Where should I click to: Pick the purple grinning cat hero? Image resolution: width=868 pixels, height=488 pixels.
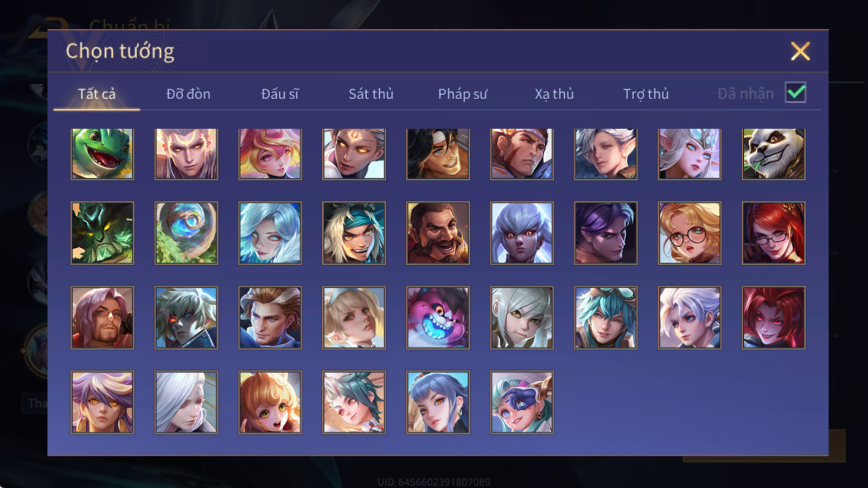click(x=438, y=318)
